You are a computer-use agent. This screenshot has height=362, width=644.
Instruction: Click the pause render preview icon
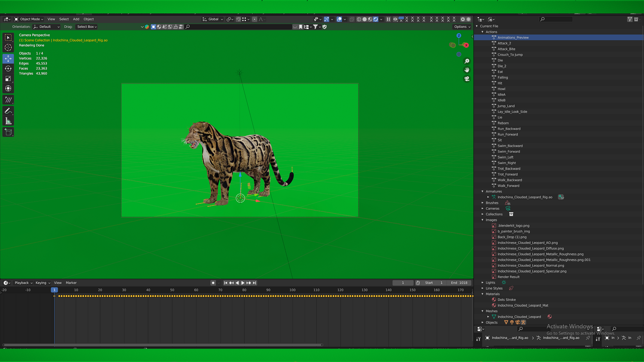[388, 19]
